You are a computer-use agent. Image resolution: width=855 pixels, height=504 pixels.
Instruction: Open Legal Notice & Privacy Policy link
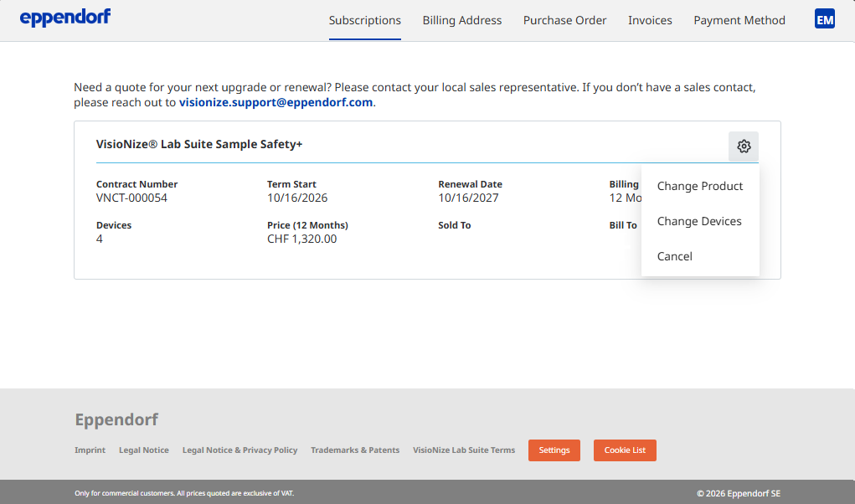pyautogui.click(x=240, y=450)
